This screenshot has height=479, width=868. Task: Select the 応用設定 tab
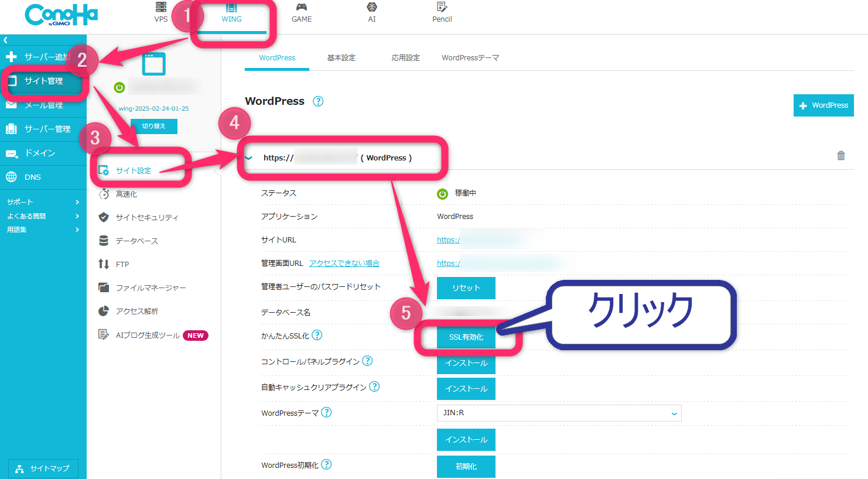pyautogui.click(x=406, y=58)
